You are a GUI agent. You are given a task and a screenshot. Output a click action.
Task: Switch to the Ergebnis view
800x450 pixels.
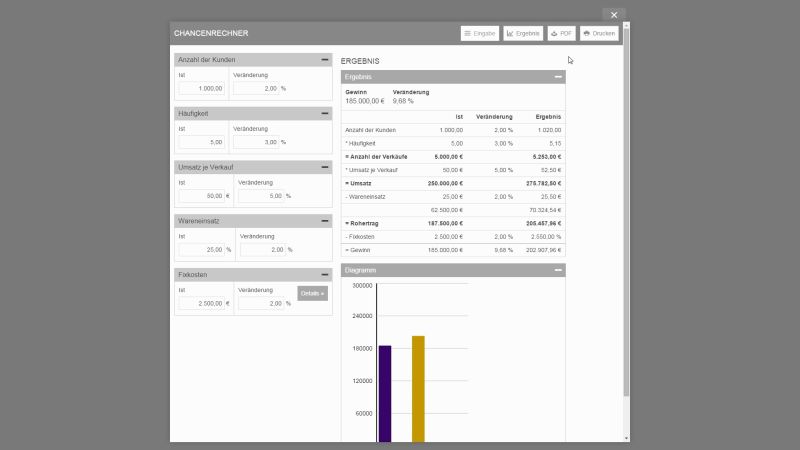click(523, 33)
